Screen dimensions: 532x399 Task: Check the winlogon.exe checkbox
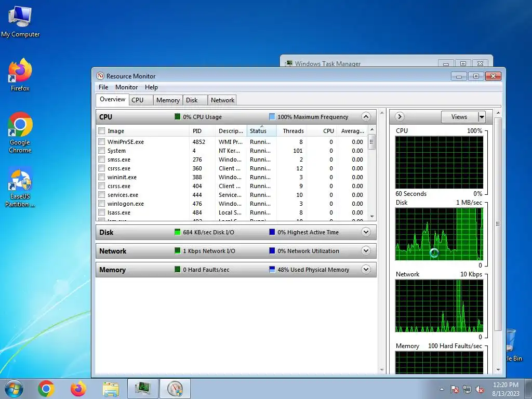[x=101, y=203]
